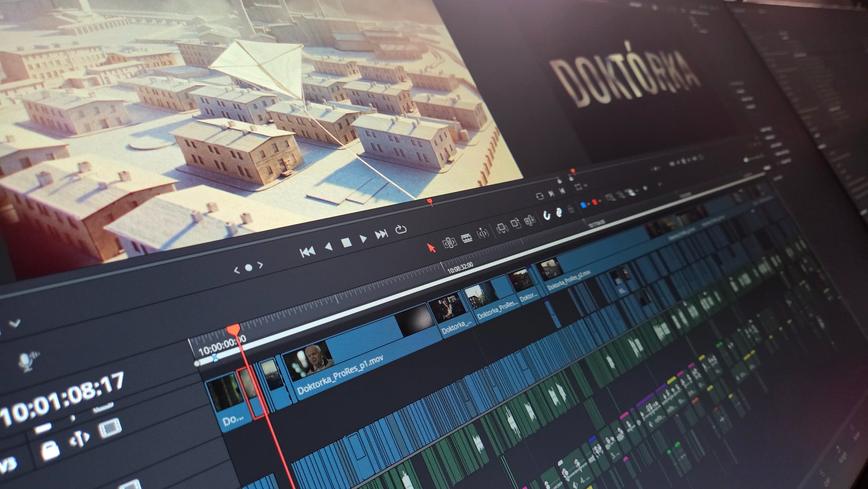Toggle timeline snapping with the magnet icon
Viewport: 868px width, 489px height.
pyautogui.click(x=548, y=215)
